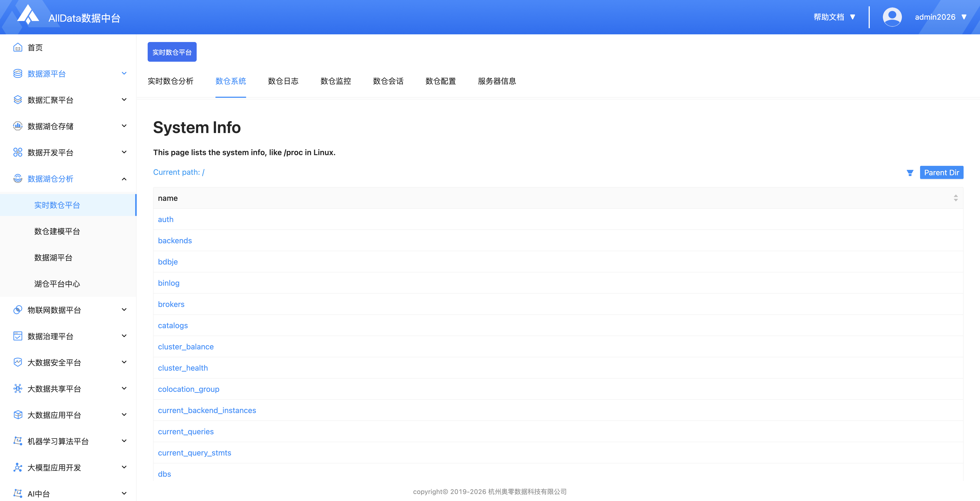Click the AI中台 icon
Image resolution: width=980 pixels, height=501 pixels.
pyautogui.click(x=17, y=493)
